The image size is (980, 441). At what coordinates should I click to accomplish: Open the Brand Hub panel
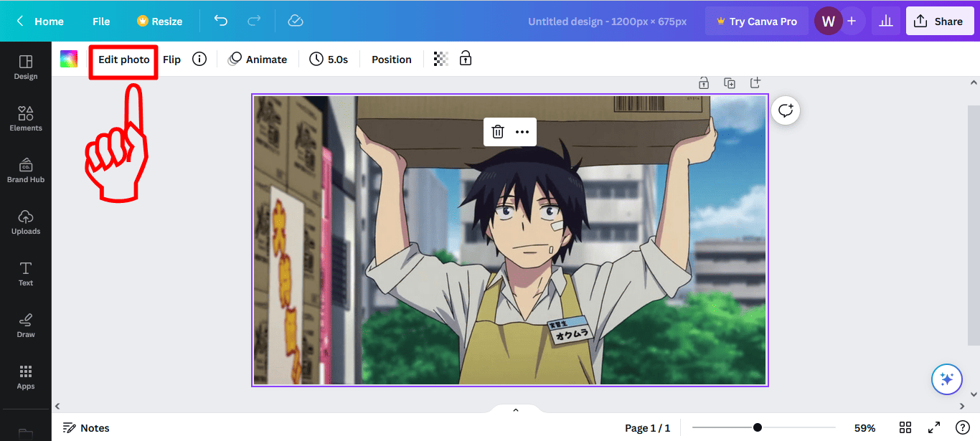pos(26,170)
